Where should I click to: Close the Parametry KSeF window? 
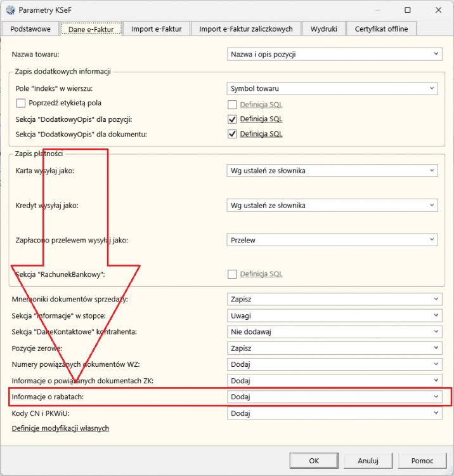point(438,10)
